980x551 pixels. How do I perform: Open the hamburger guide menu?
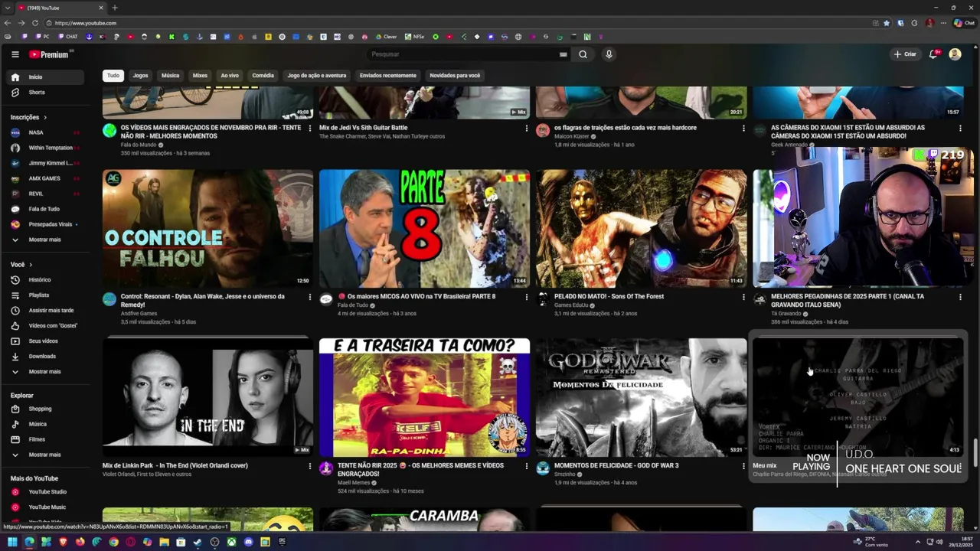(15, 54)
